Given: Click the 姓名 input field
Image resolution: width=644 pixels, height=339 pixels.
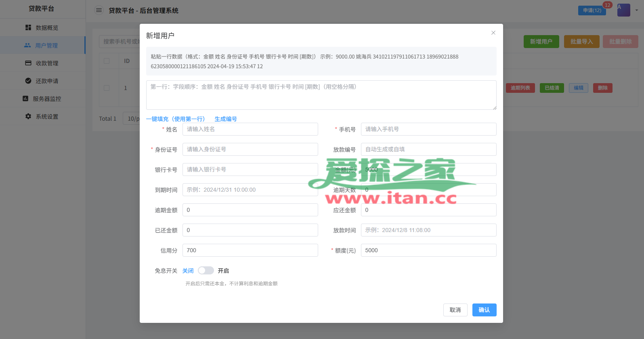Looking at the screenshot, I should tap(250, 129).
